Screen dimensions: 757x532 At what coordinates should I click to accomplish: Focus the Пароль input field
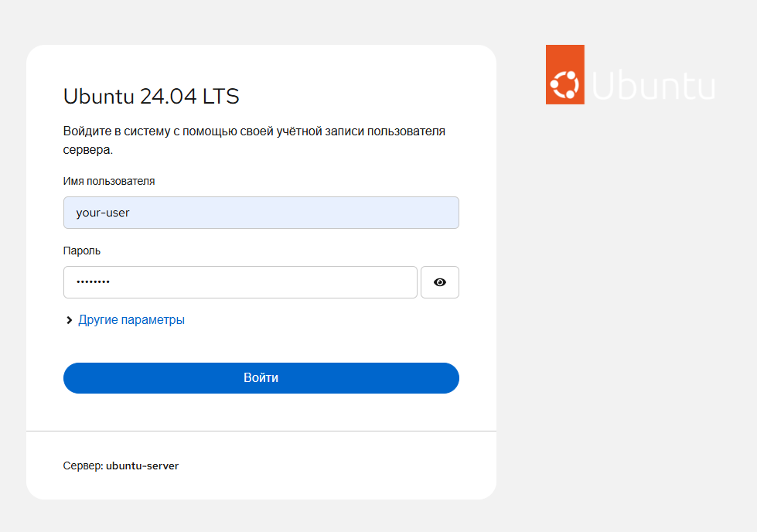[x=240, y=282]
